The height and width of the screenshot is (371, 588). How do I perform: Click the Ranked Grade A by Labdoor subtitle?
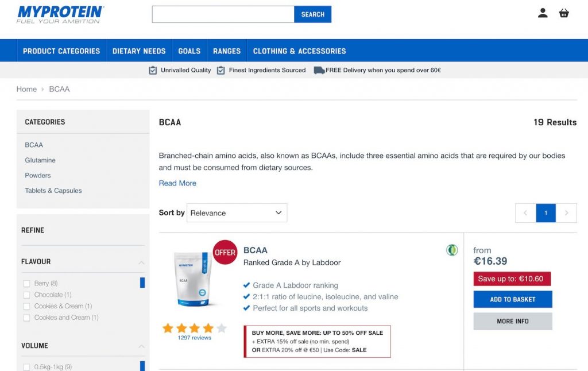coord(292,262)
